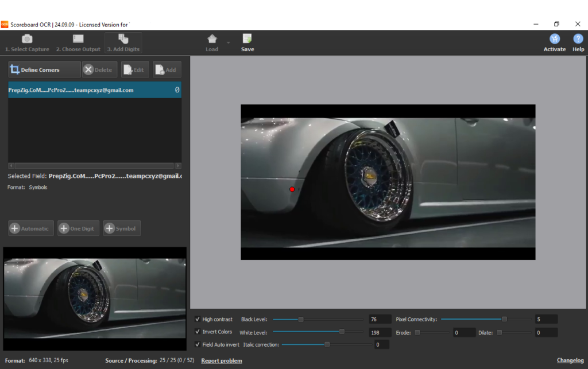This screenshot has height=369, width=588.
Task: Click the Delete field button
Action: pos(99,69)
